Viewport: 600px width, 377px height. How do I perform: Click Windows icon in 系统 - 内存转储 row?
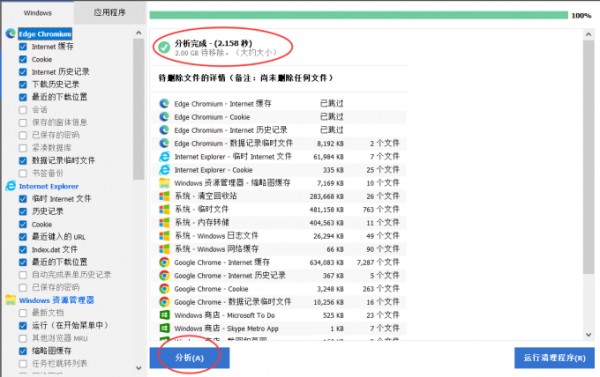(164, 222)
